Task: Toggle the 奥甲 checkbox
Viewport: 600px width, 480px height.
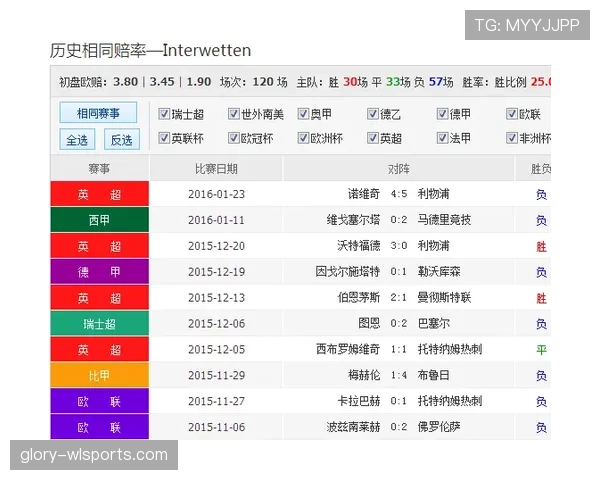Action: (x=303, y=114)
